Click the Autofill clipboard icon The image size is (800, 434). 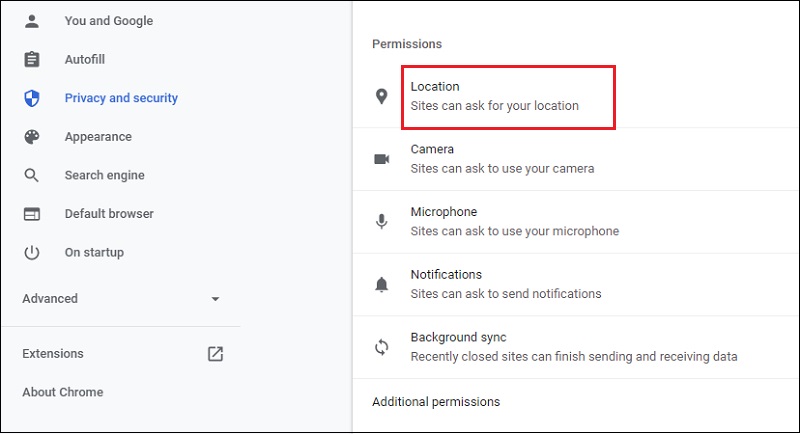(x=32, y=60)
